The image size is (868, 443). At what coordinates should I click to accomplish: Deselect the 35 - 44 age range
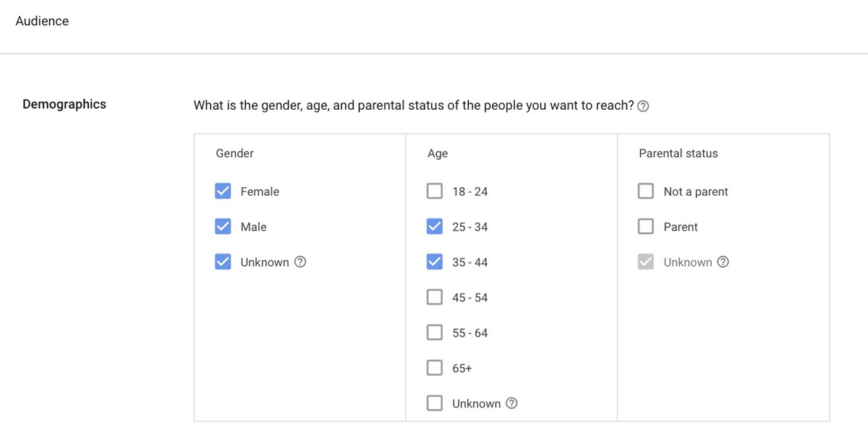(x=434, y=262)
